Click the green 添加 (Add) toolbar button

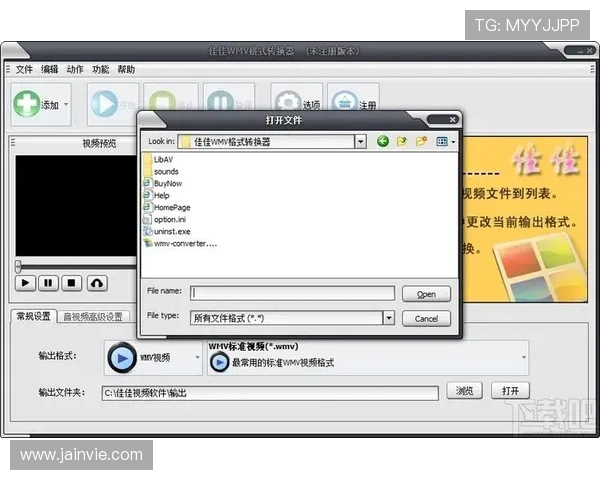[x=38, y=104]
